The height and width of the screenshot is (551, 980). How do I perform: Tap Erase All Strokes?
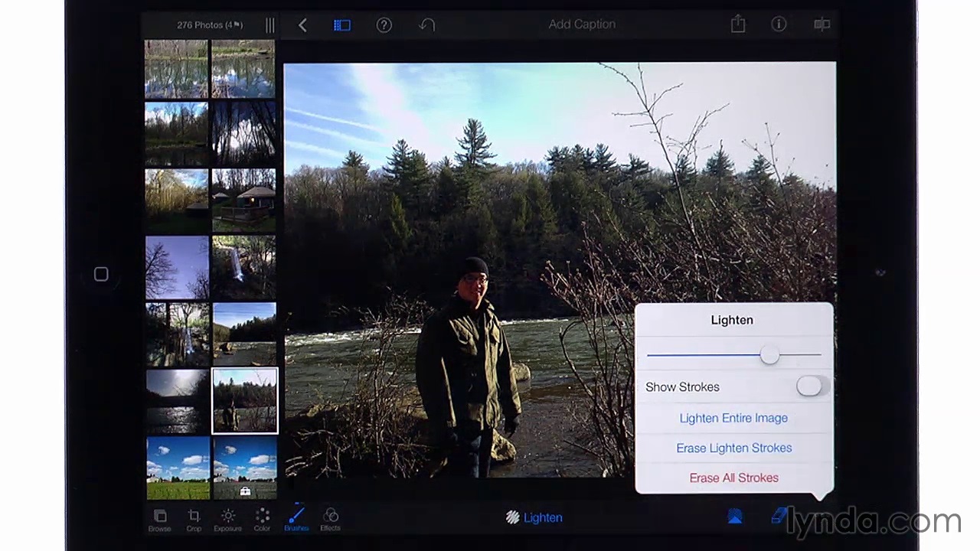tap(733, 478)
